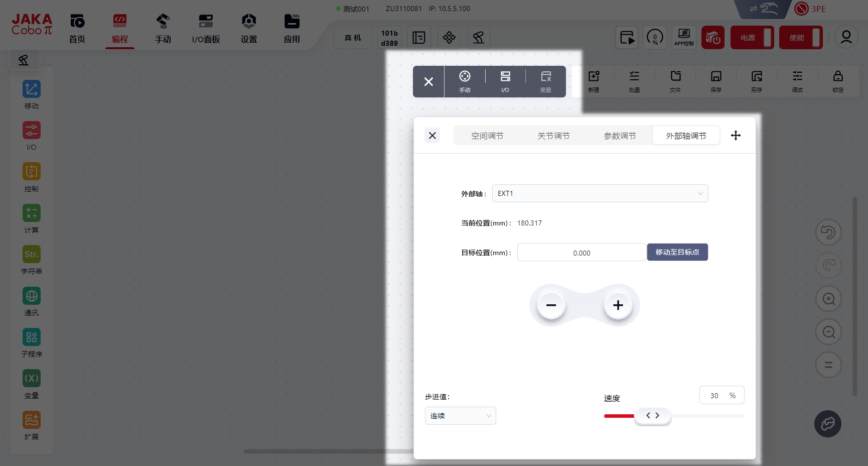Click the 锁定 (Lock) toolbar icon
Image resolution: width=868 pixels, height=466 pixels.
click(x=837, y=81)
